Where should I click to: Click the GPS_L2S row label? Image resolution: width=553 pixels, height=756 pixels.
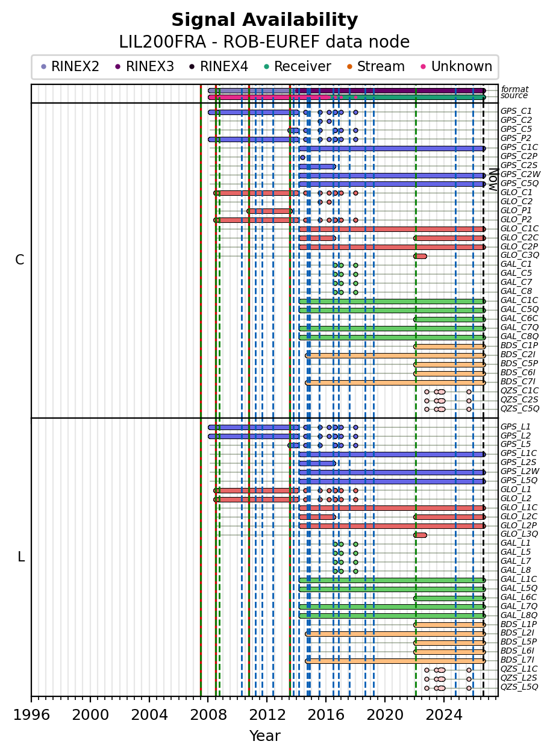click(518, 463)
